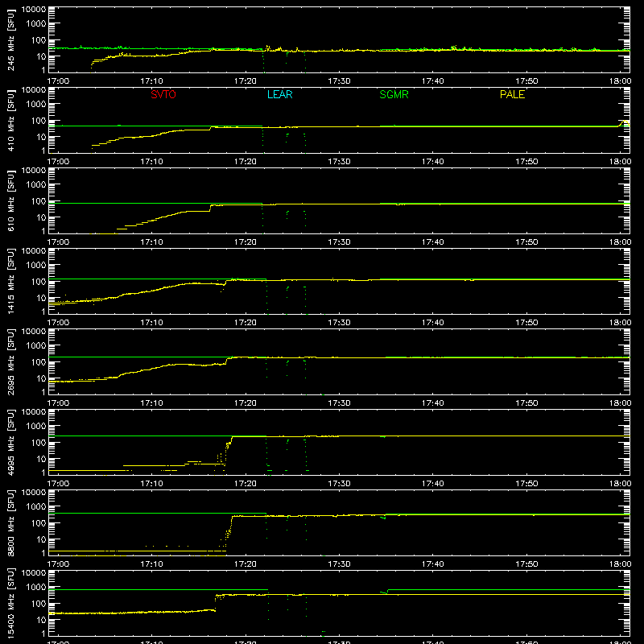Click the 10 y-axis label on 1415 MHz plot
The height and width of the screenshot is (644, 644).
tap(41, 298)
